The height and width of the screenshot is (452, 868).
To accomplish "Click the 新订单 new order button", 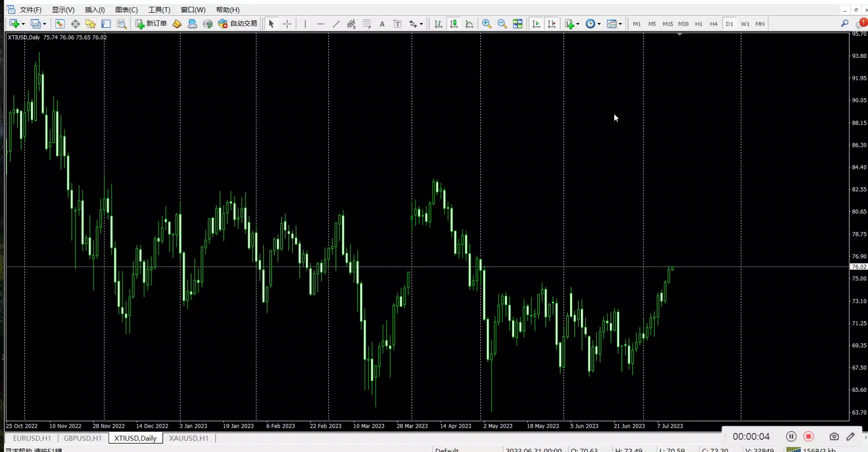I will [x=151, y=24].
